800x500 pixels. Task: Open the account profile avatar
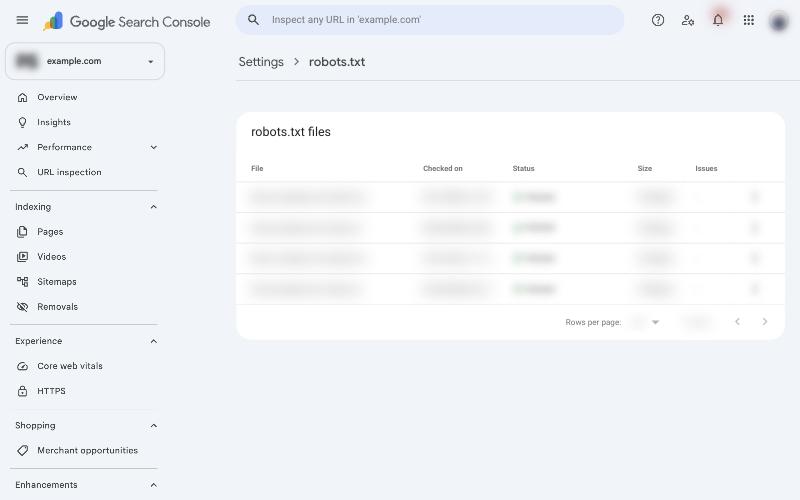(779, 21)
